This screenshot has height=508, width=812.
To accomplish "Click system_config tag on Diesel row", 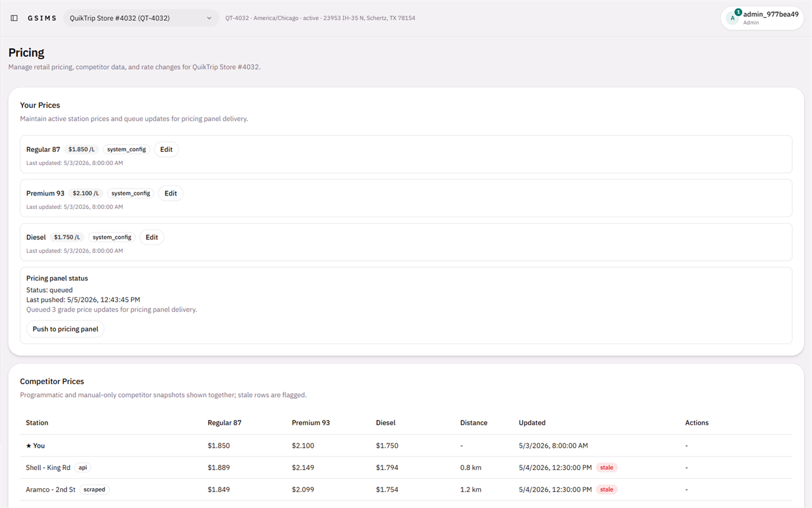I will click(x=112, y=237).
